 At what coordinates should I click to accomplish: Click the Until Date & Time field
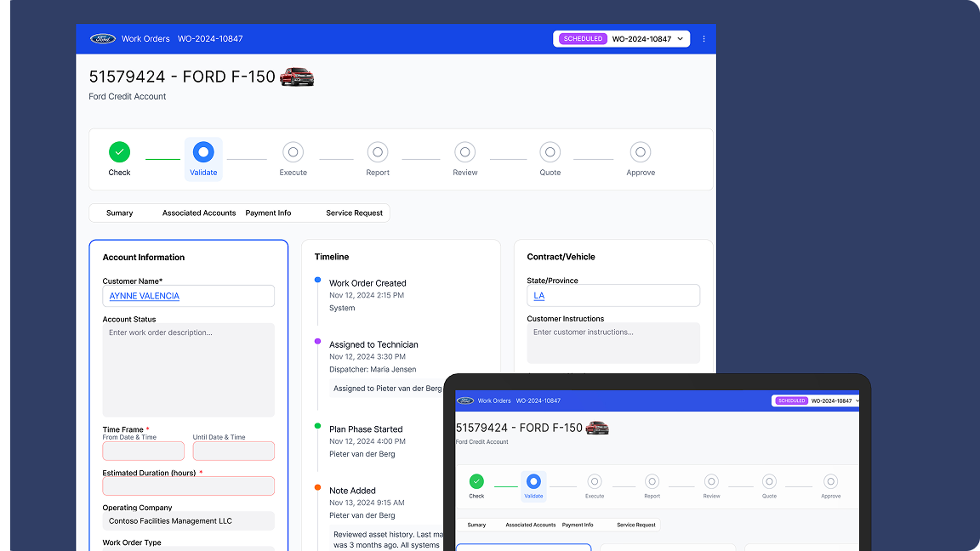[x=234, y=451]
